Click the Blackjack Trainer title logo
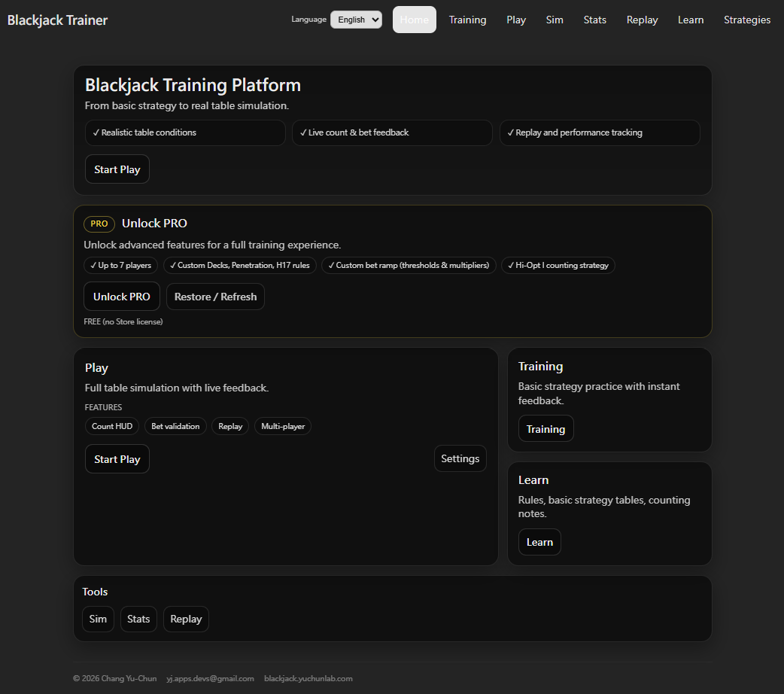Viewport: 784px width, 694px height. [57, 20]
